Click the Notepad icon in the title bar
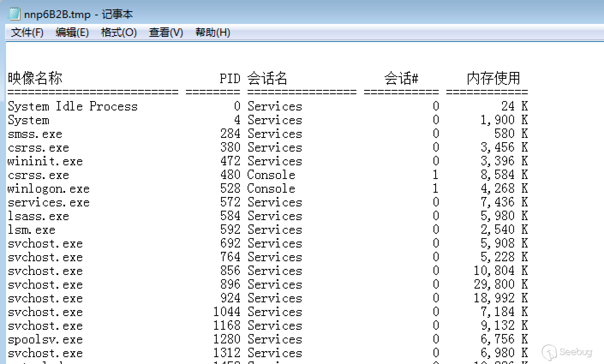The image size is (604, 364). (x=15, y=14)
